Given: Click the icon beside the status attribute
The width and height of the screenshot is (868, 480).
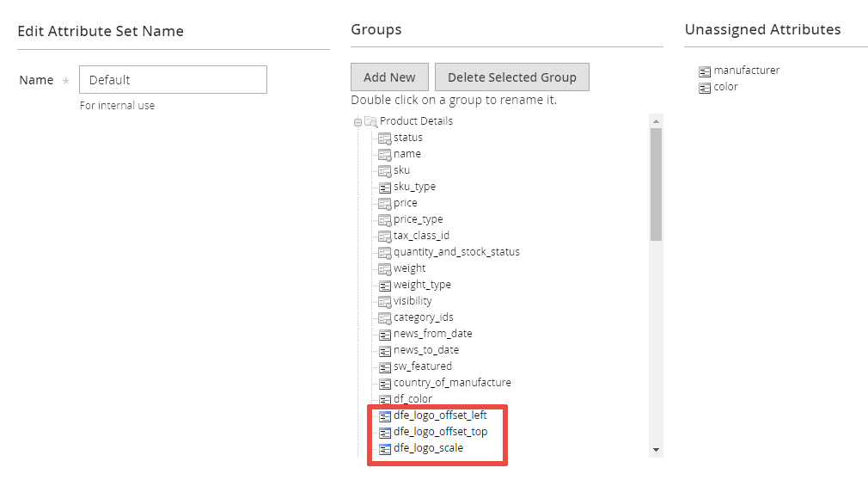Looking at the screenshot, I should [x=385, y=138].
